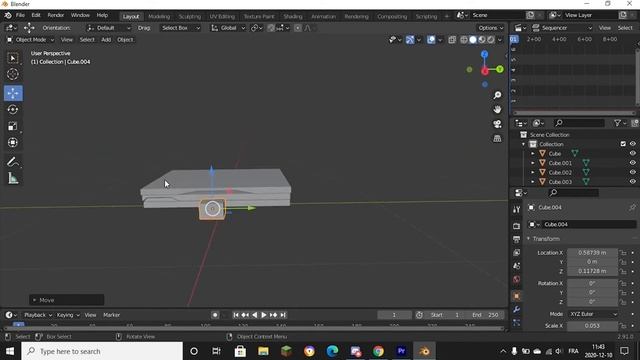Hide Cube.001 in outliner
The height and width of the screenshot is (360, 640).
click(x=633, y=163)
